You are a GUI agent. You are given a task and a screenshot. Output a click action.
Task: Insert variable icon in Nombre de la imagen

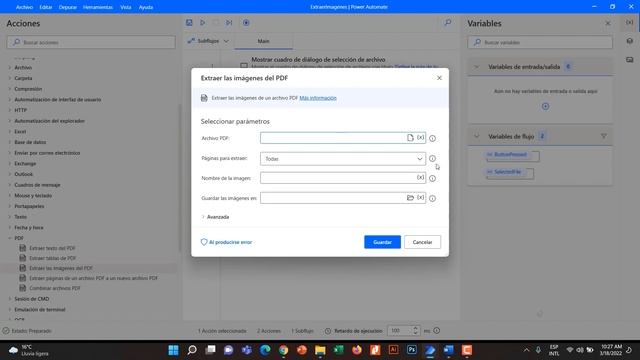point(420,178)
